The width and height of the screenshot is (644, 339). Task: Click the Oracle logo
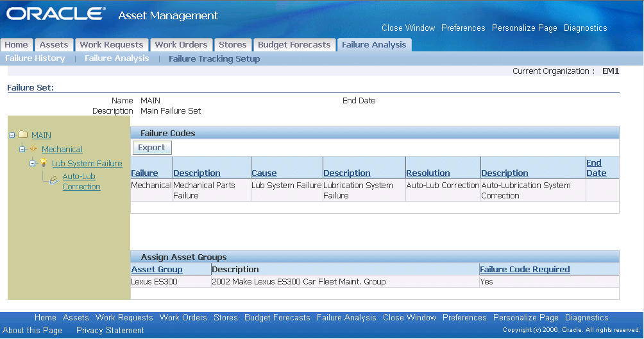[56, 13]
